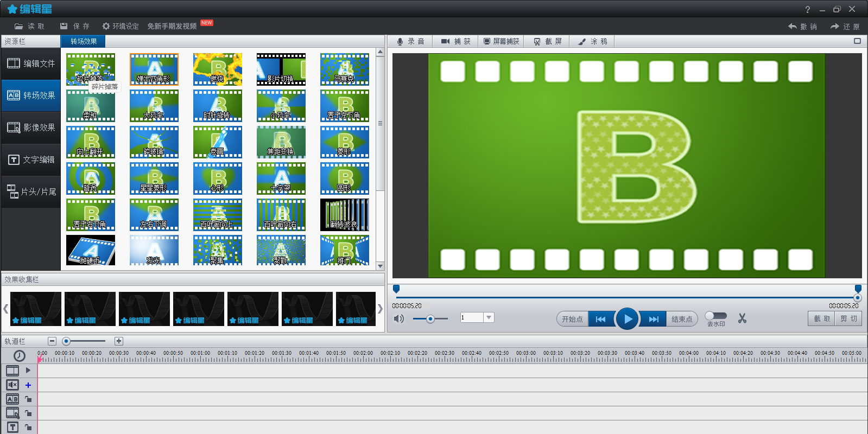This screenshot has height=434, width=868.
Task: Toggle lock on the text track
Action: pyautogui.click(x=28, y=427)
